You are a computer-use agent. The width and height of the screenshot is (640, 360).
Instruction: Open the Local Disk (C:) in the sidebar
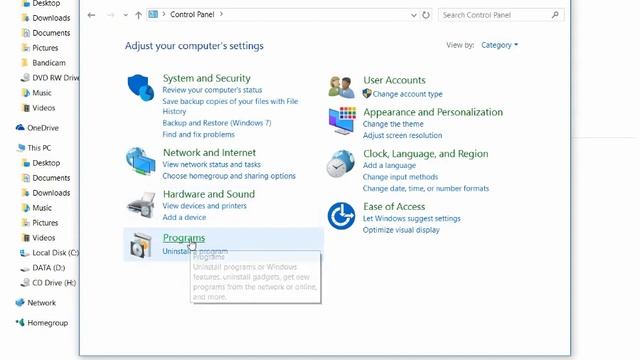pyautogui.click(x=49, y=253)
